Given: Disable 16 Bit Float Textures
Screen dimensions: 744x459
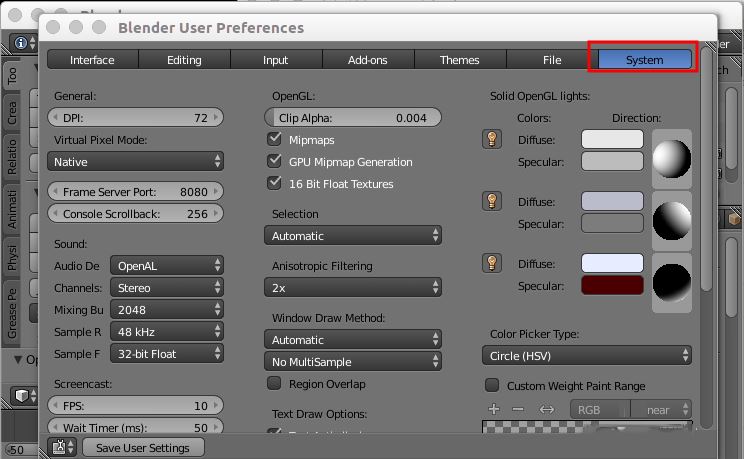Looking at the screenshot, I should (x=274, y=183).
